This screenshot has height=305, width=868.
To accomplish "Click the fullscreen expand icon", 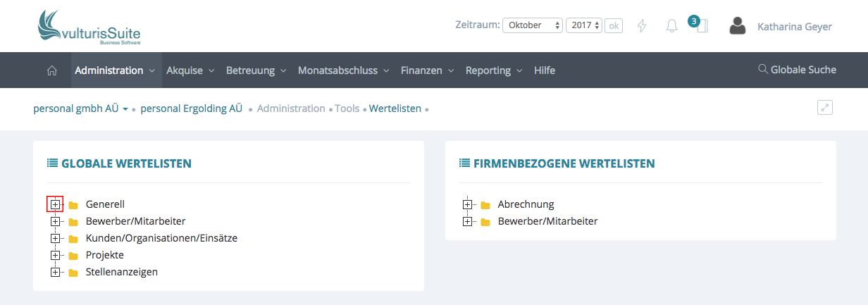I will tap(825, 108).
